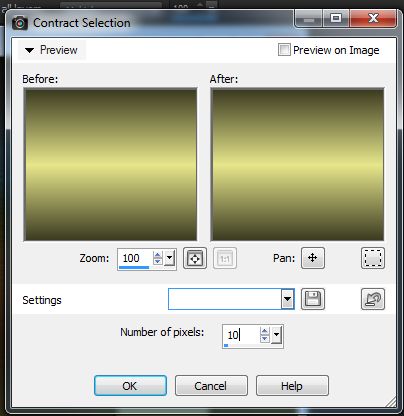Click the save preset floppy-disk icon
Screen dimensions: 404x416
[313, 299]
